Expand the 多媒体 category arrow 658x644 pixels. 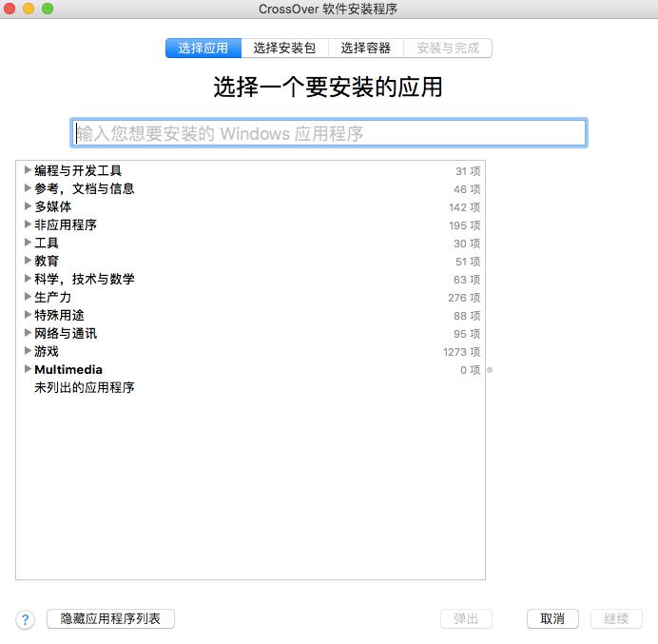coord(28,206)
